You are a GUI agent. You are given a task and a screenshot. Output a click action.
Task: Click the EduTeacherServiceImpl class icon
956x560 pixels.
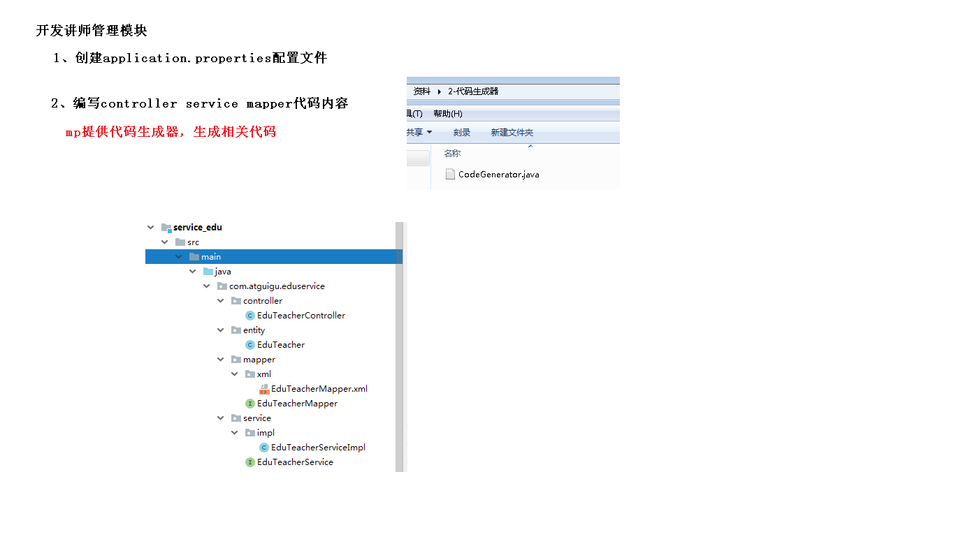click(x=264, y=448)
